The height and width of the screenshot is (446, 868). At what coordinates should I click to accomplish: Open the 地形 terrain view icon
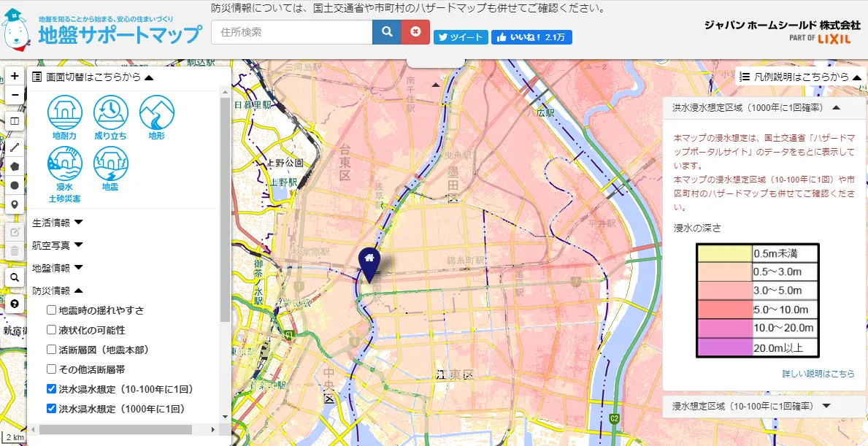[157, 115]
